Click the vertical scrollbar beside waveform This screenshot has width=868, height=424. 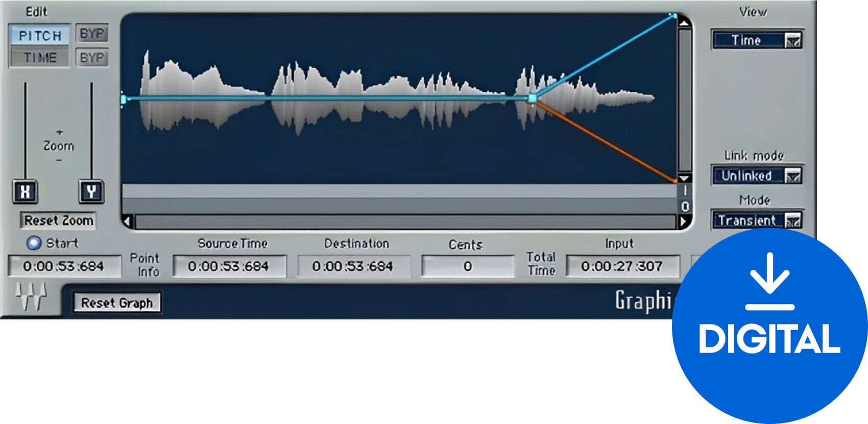[684, 101]
